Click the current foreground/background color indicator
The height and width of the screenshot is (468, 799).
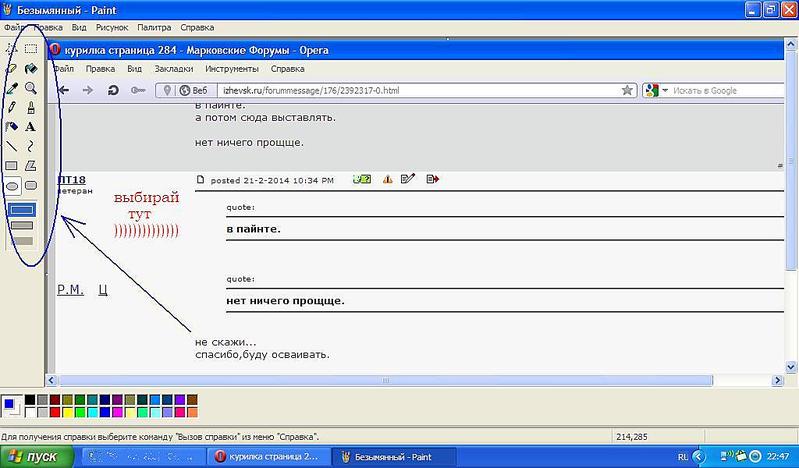pyautogui.click(x=11, y=406)
